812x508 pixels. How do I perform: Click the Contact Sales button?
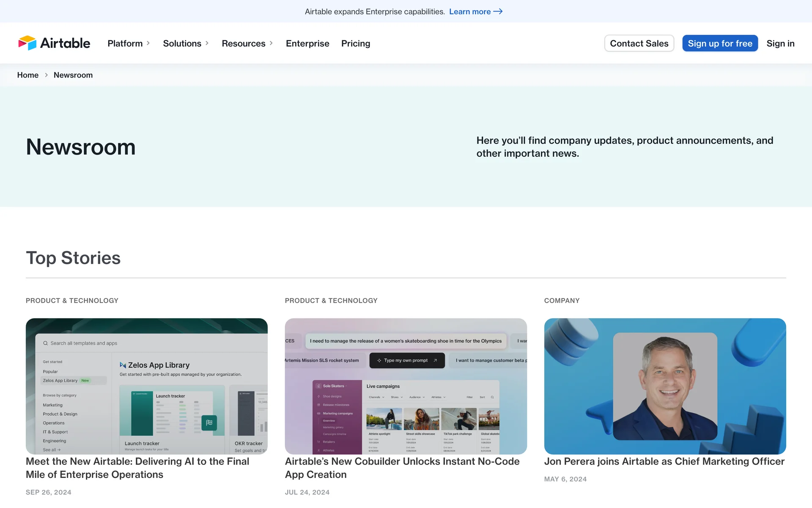(639, 43)
